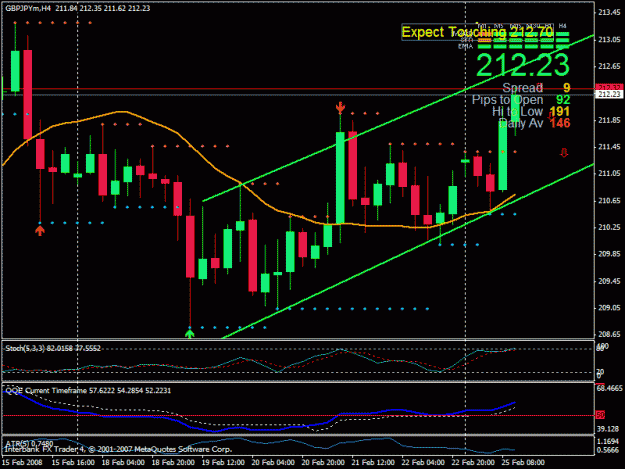Select the H4 column in signal panel

click(x=562, y=26)
